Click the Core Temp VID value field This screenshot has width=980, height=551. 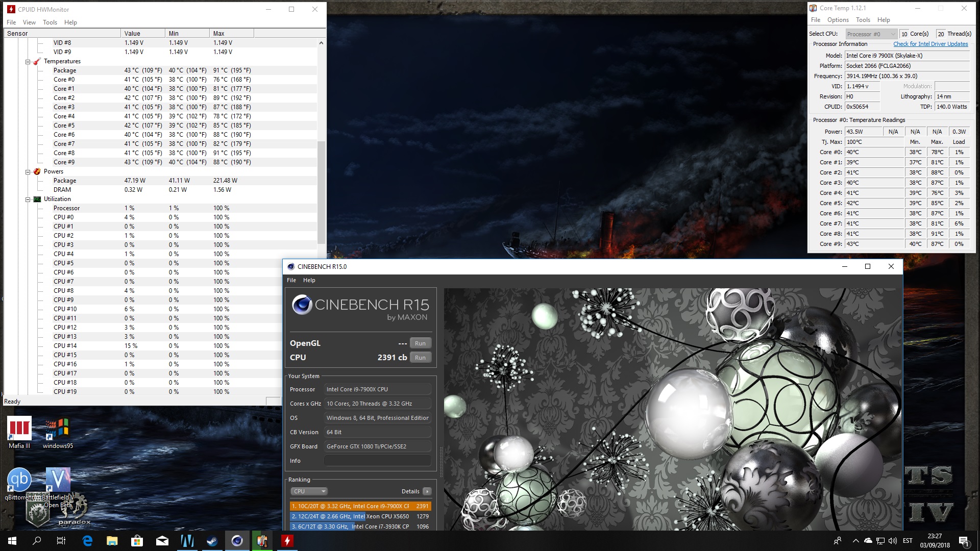863,86
